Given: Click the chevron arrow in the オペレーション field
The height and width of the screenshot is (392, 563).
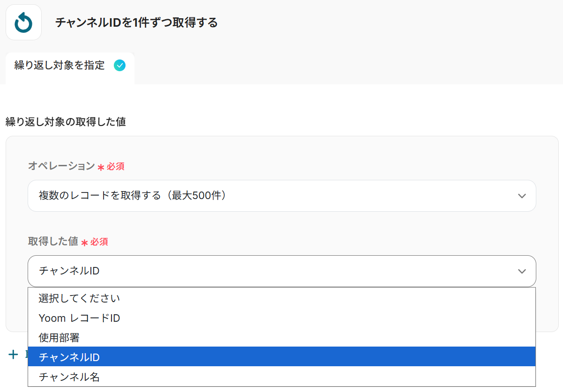Looking at the screenshot, I should pos(522,196).
